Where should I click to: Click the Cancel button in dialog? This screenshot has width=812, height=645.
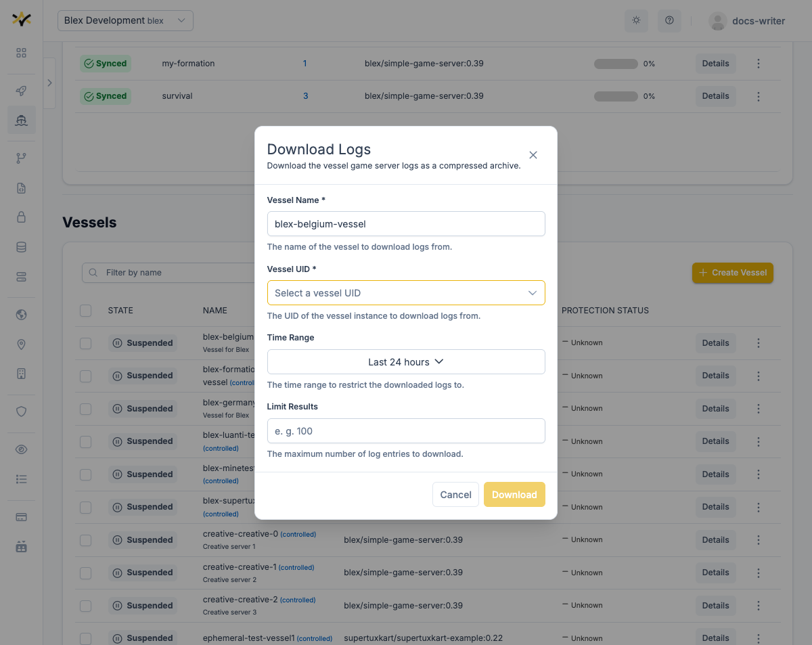[456, 495]
